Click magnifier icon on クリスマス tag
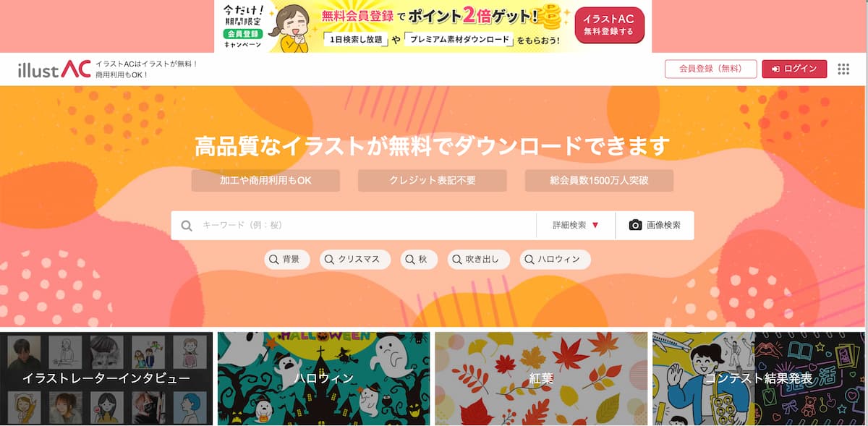The width and height of the screenshot is (868, 426). point(330,259)
